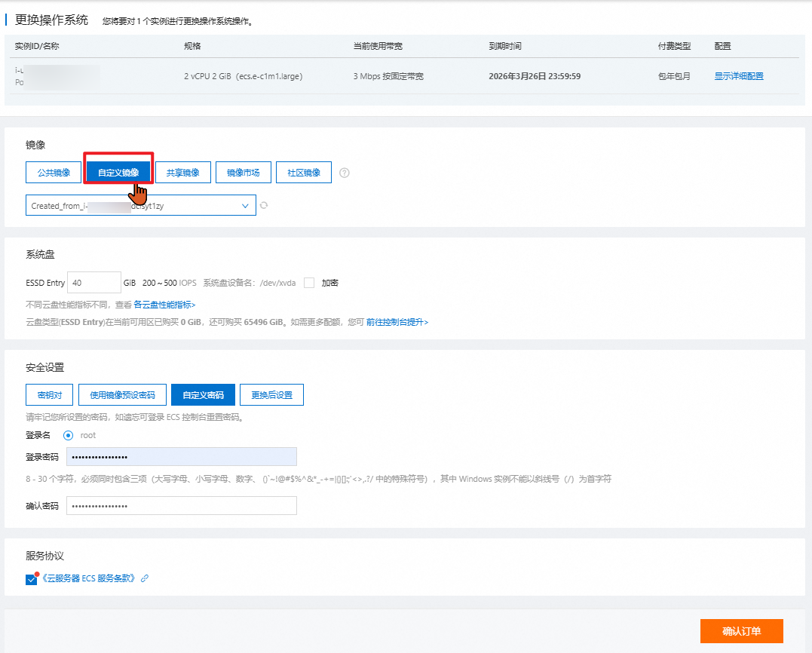Click the refresh icon beside image dropdown
The image size is (812, 653).
point(264,205)
